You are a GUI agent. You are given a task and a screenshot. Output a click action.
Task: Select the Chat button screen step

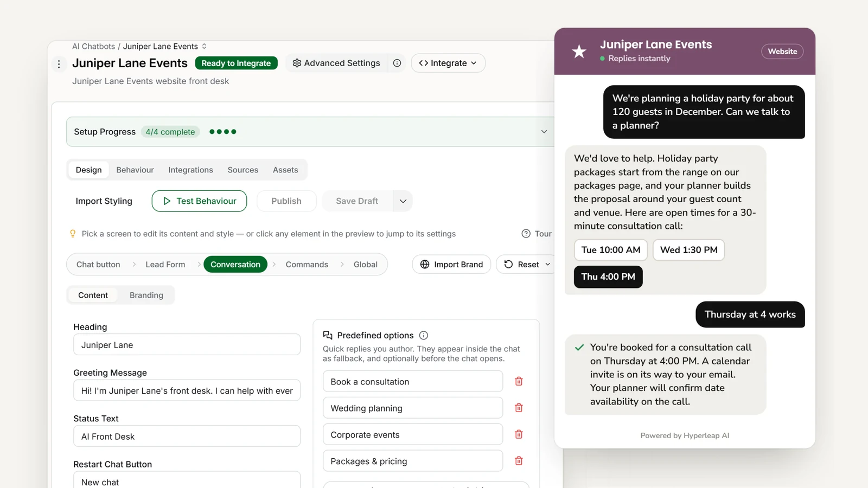click(x=98, y=265)
